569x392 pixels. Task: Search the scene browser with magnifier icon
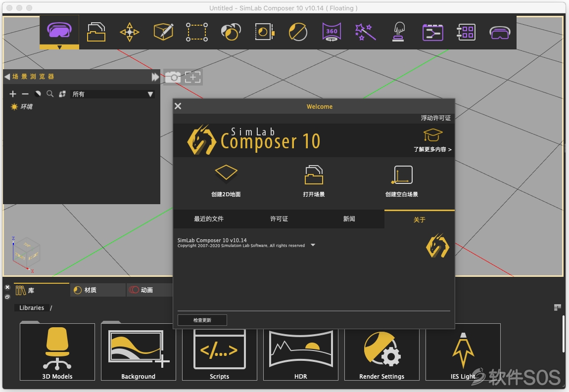(50, 94)
